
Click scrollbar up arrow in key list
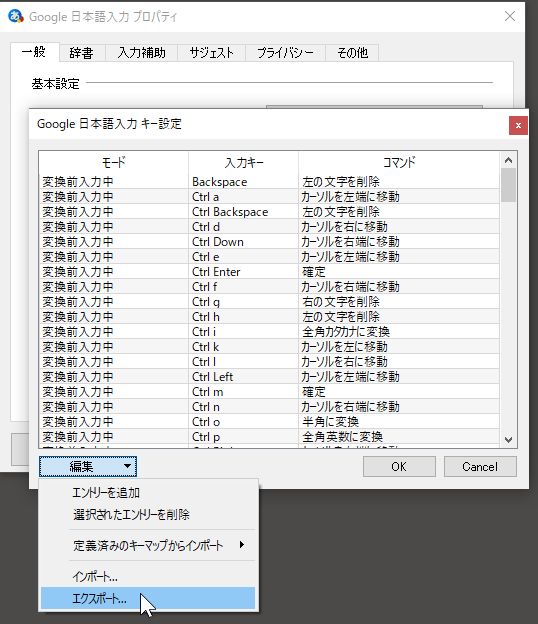(x=508, y=160)
